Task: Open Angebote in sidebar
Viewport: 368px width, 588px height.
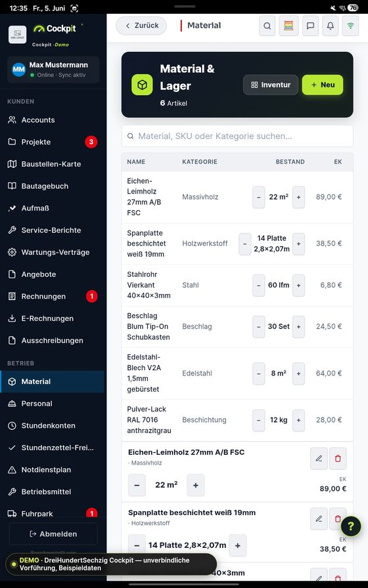Action: coord(52,274)
